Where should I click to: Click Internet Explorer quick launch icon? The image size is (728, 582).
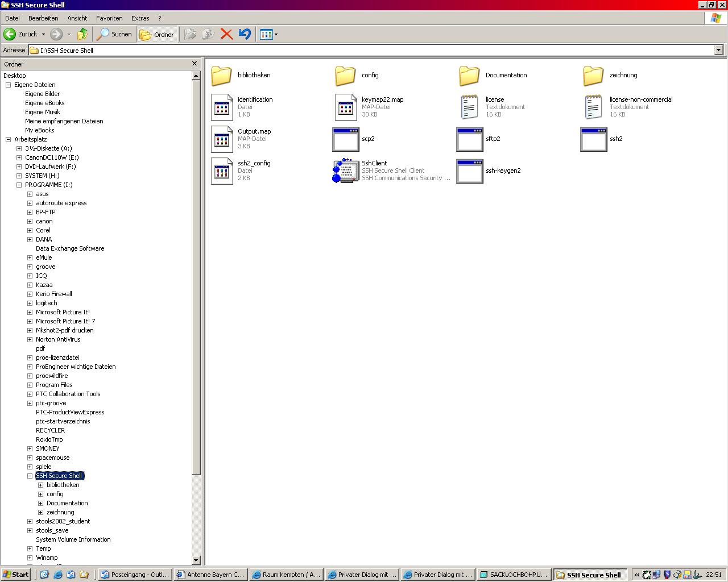click(57, 575)
